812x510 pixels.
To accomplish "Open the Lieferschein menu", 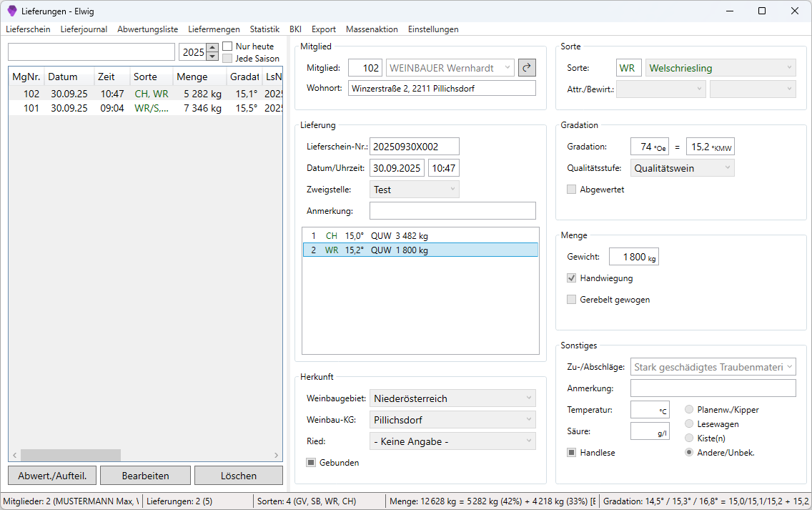I will 28,29.
